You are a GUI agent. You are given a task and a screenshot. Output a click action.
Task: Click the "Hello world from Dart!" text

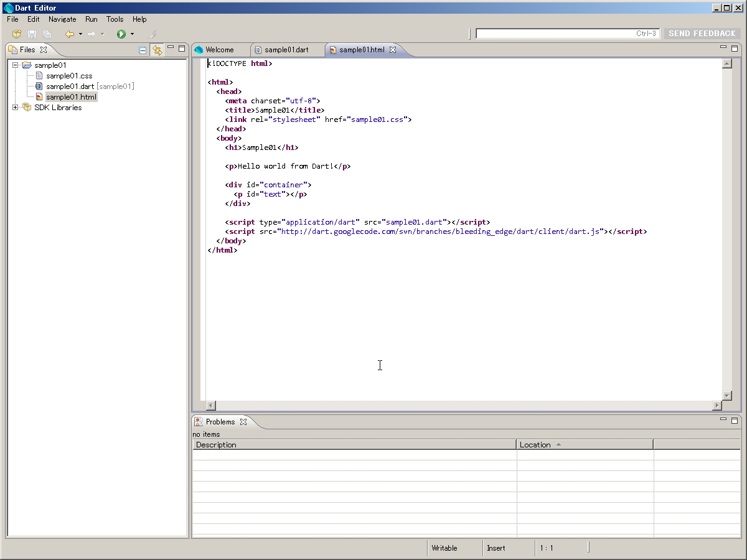click(x=286, y=166)
